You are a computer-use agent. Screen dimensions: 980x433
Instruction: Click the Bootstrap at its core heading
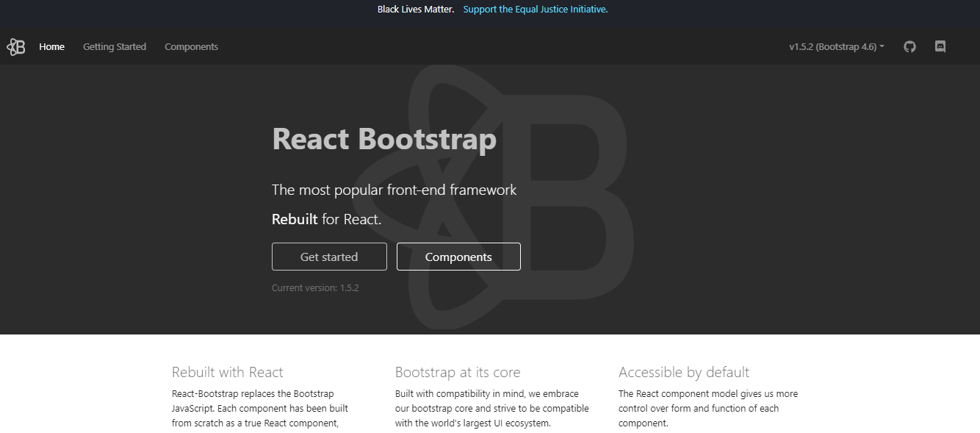457,372
